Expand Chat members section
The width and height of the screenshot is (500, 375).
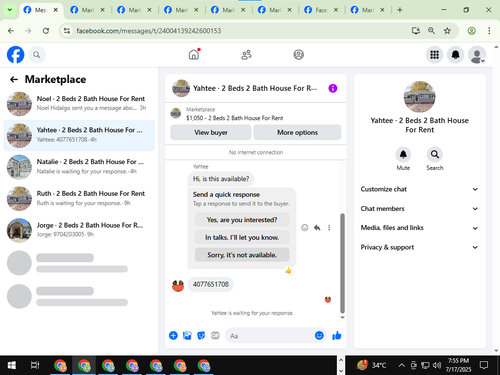[x=419, y=209]
